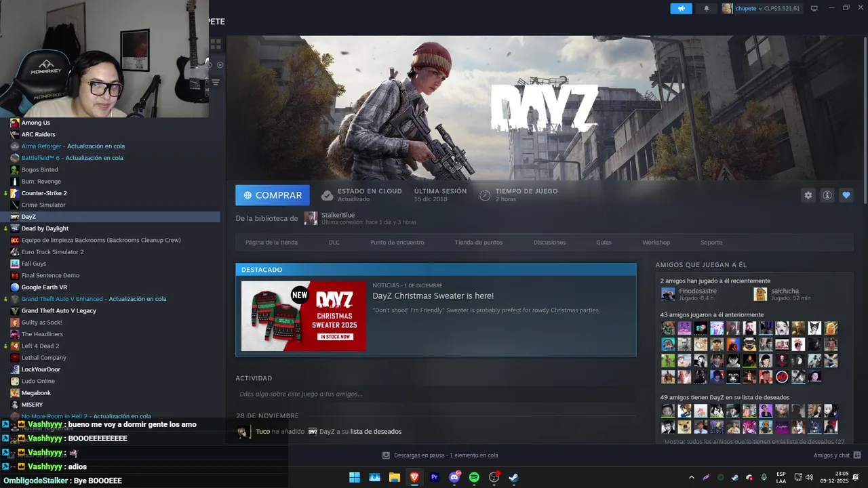Toggle DayZ favorite heart icon
The width and height of the screenshot is (868, 488).
(x=846, y=195)
